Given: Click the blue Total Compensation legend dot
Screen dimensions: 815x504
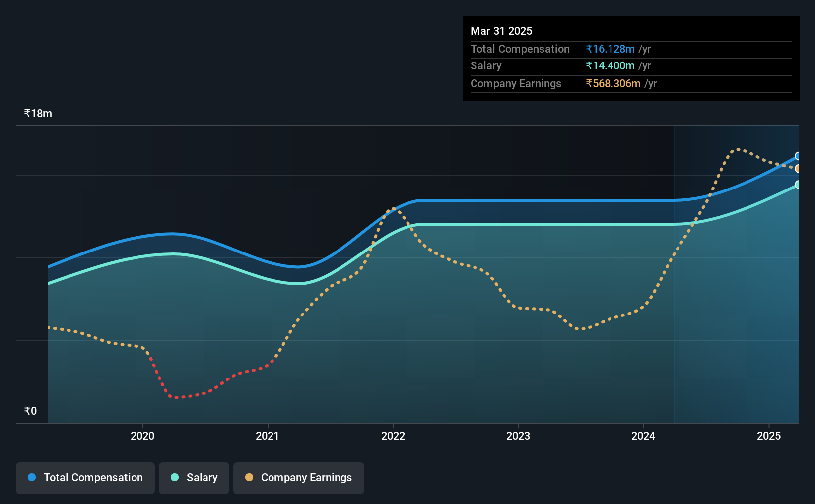Looking at the screenshot, I should coord(32,477).
